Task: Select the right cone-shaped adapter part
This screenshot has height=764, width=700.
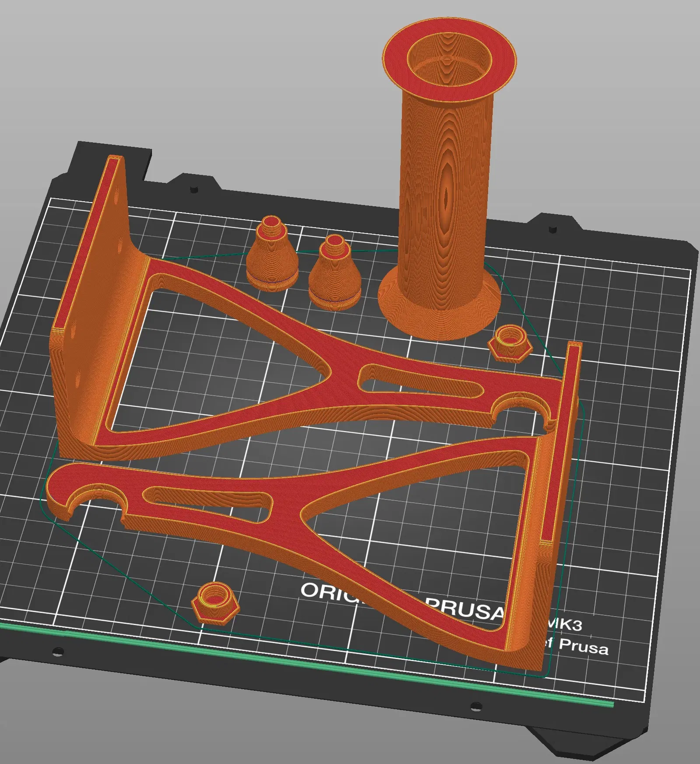Action: (x=334, y=274)
